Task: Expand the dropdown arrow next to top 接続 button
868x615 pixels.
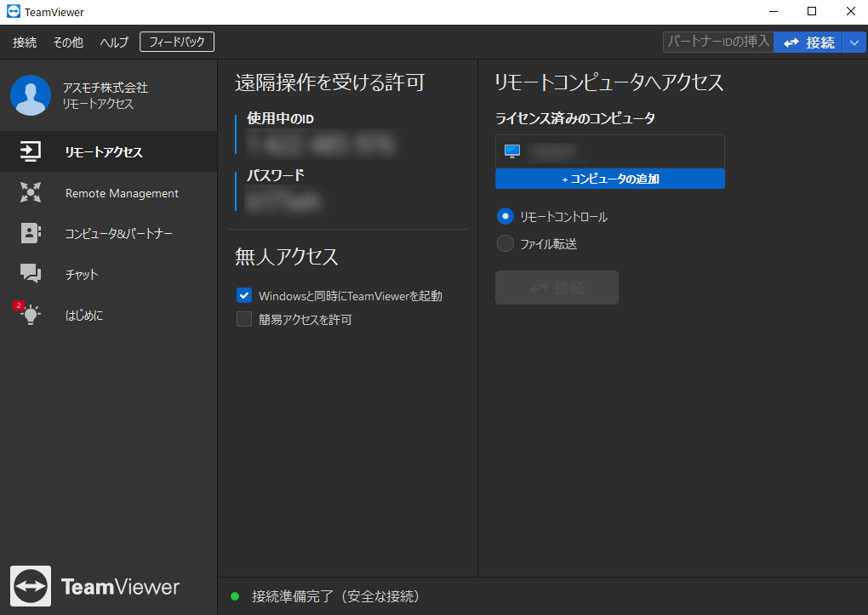Action: click(x=854, y=43)
